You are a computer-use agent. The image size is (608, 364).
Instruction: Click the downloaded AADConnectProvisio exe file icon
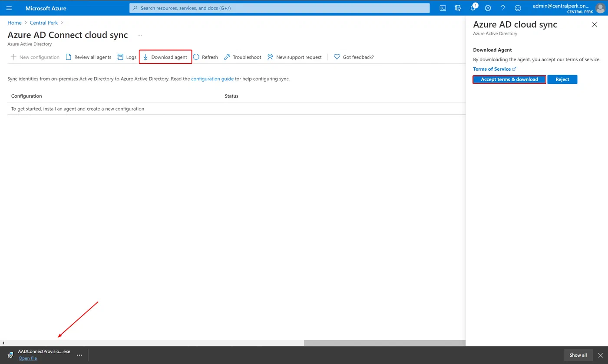[10, 355]
